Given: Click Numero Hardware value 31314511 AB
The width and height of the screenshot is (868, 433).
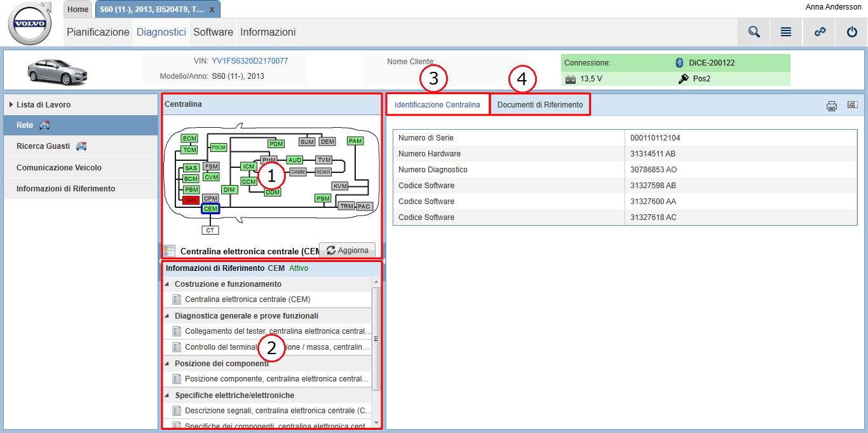Looking at the screenshot, I should pos(653,154).
